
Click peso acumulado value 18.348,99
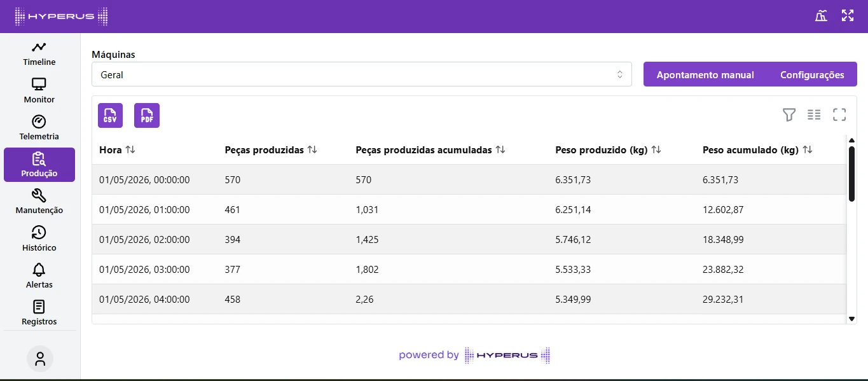723,240
